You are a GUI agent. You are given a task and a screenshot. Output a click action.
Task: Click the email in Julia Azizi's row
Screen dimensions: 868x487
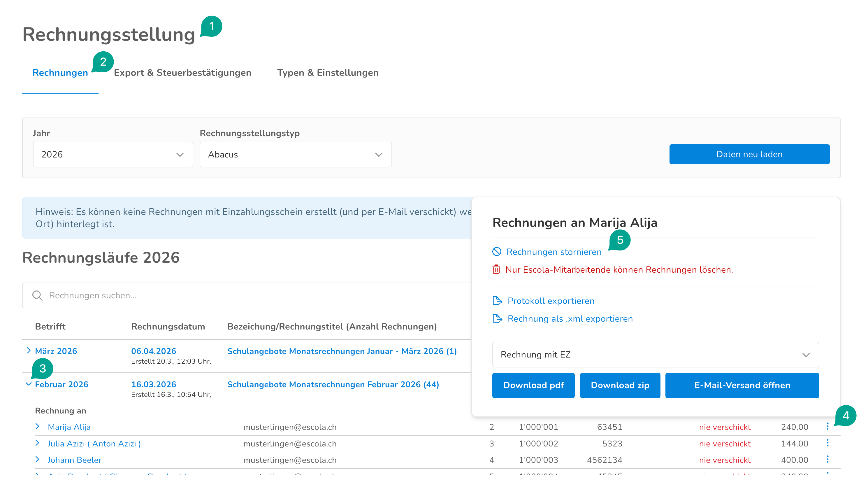point(290,444)
